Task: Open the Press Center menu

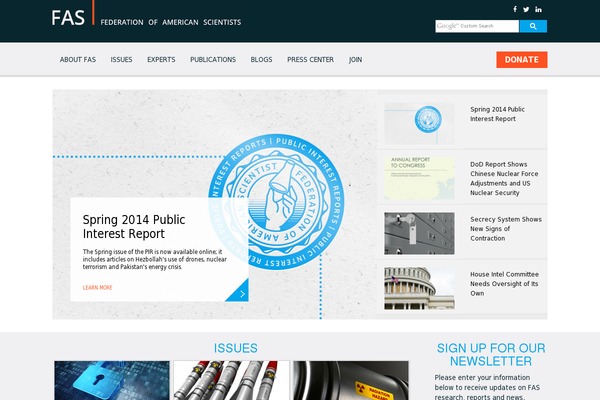Action: point(310,60)
